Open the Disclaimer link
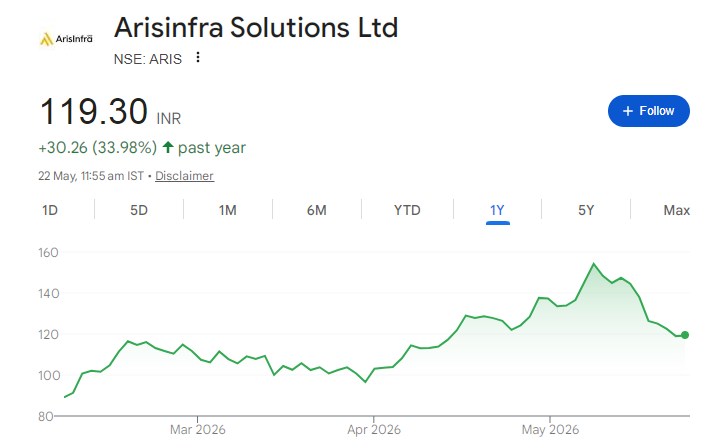Screen dimensions: 707x448 184,176
